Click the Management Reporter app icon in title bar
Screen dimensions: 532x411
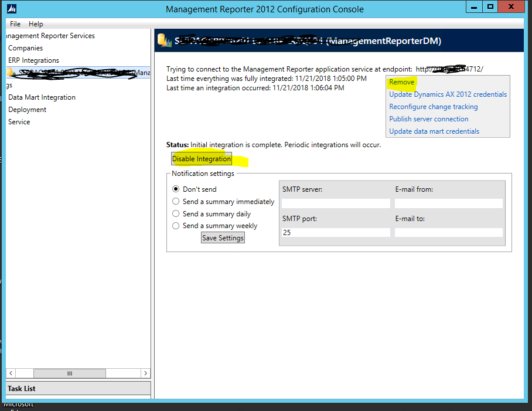12,9
